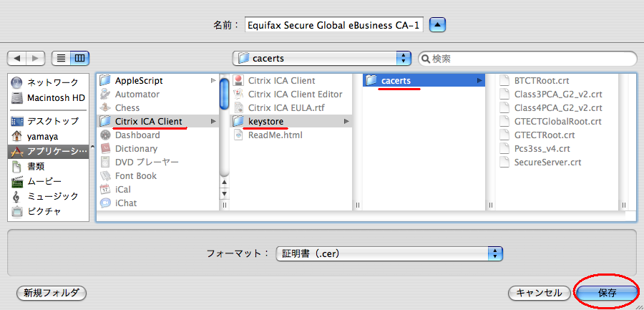Edit the file name (名前) field
Viewport: 644px width, 310px height.
pos(334,25)
